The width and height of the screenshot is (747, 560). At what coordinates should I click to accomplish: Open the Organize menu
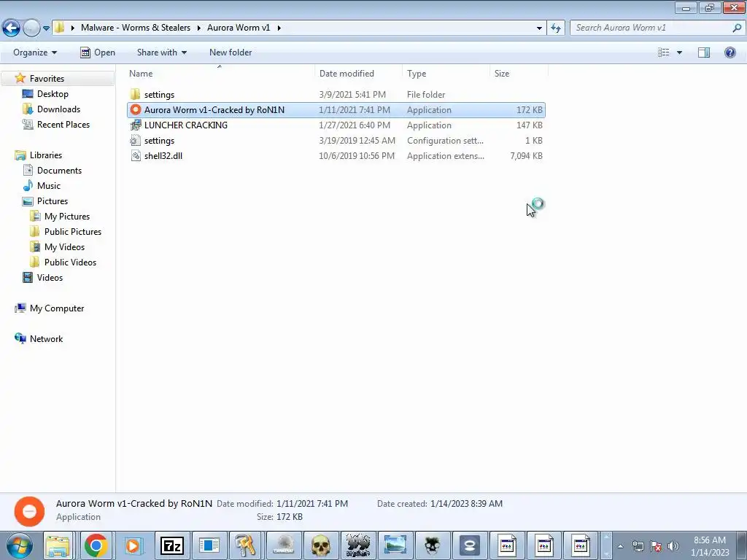(35, 52)
